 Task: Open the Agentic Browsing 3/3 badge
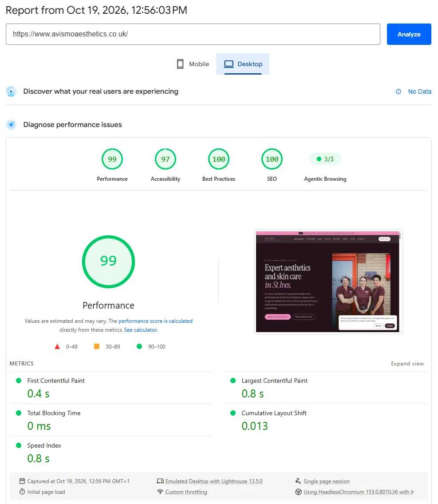[x=325, y=159]
